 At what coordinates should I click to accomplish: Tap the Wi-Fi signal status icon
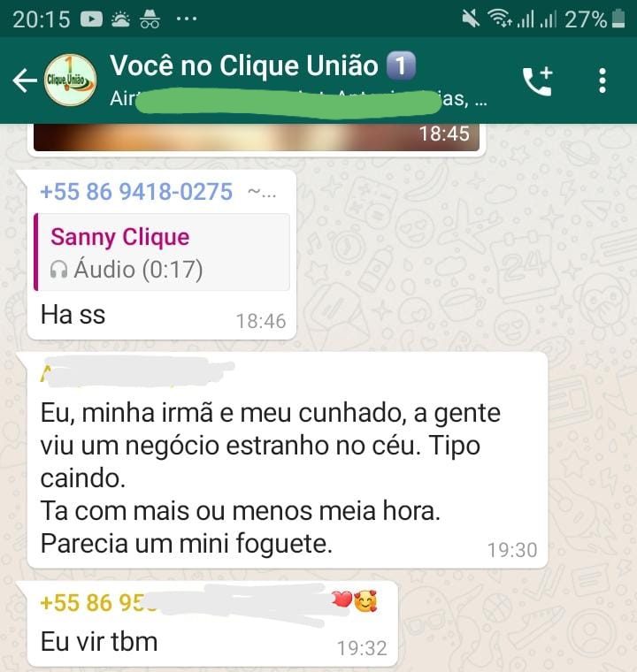point(500,19)
